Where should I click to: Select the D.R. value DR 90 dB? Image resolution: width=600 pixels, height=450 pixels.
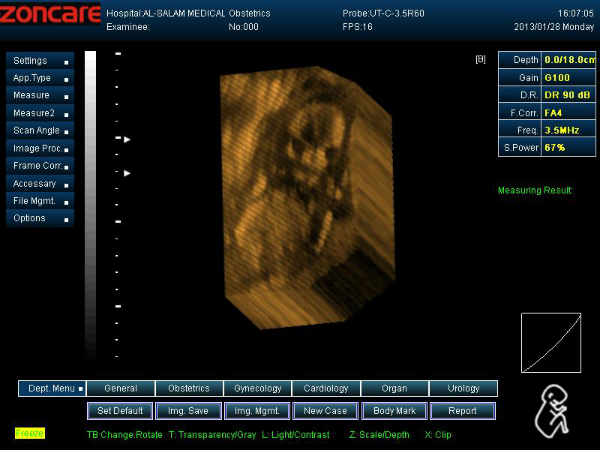pos(569,95)
